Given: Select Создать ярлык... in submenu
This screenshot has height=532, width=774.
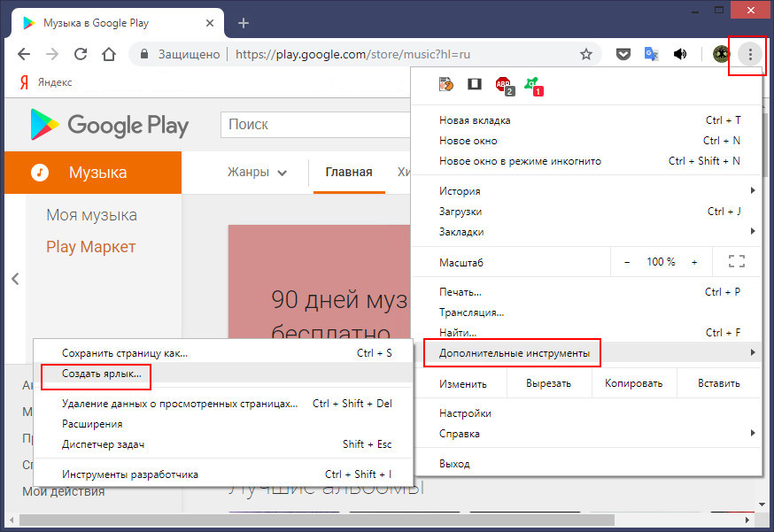Looking at the screenshot, I should [x=223, y=374].
